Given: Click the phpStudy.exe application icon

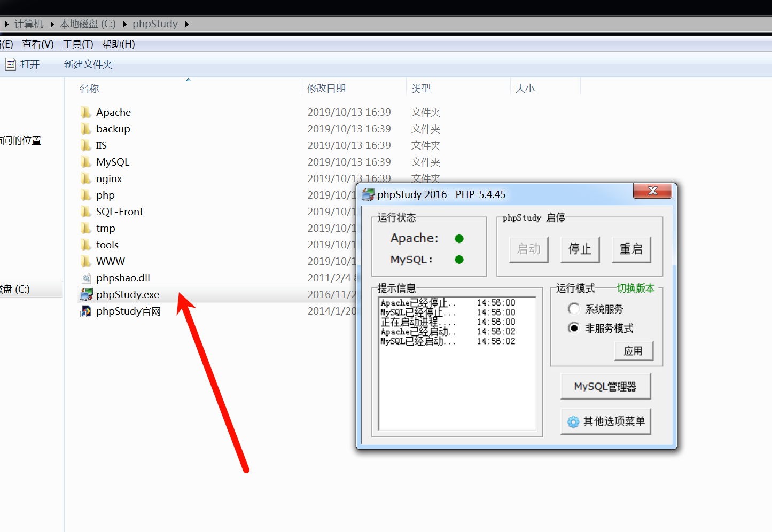Looking at the screenshot, I should (x=86, y=294).
